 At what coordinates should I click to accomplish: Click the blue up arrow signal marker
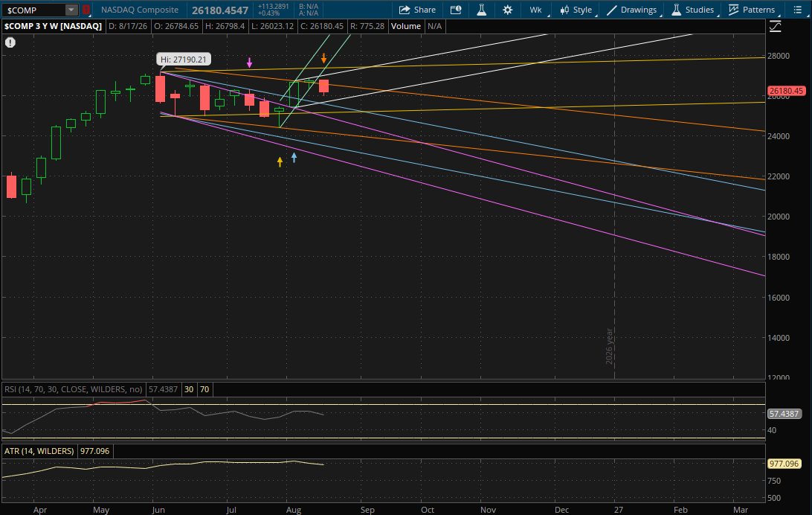coord(294,158)
